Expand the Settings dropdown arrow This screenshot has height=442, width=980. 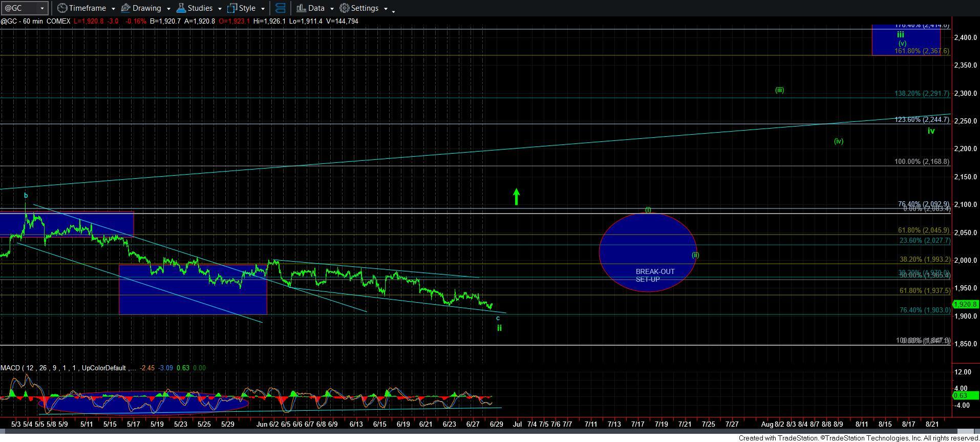coord(386,9)
